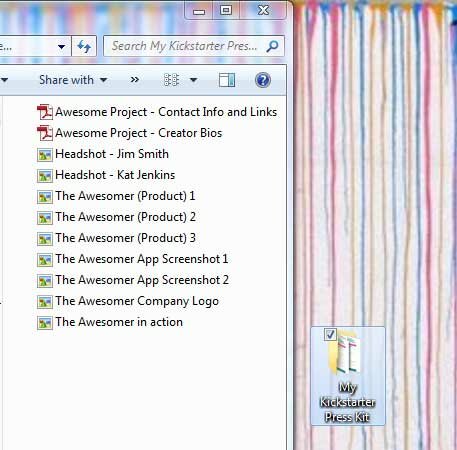Click PDF icon for Creator Bios
This screenshot has height=450, width=457.
(45, 133)
